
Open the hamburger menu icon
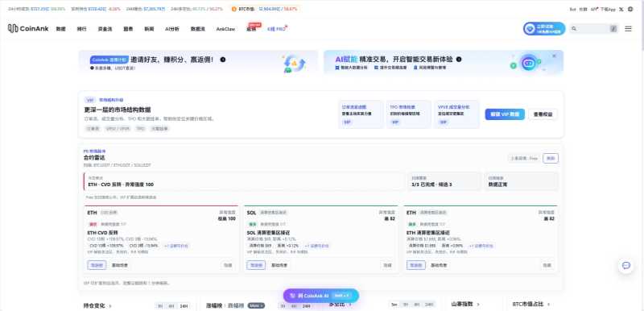(628, 29)
